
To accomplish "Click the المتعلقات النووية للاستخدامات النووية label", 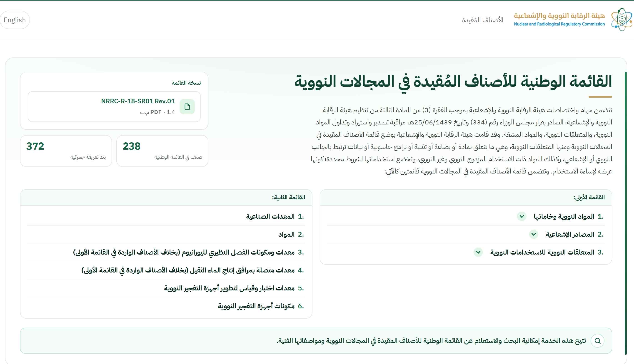I will point(542,253).
